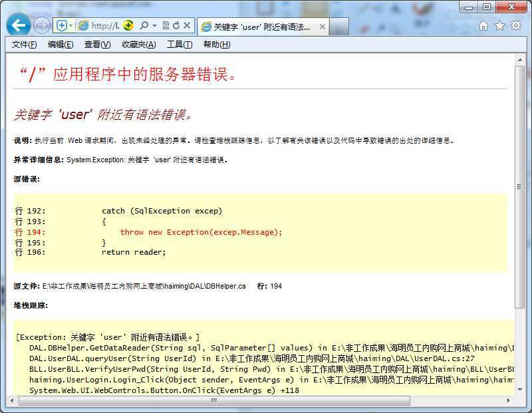Open the 收藏夹(A) menu
The height and width of the screenshot is (413, 532).
click(139, 45)
